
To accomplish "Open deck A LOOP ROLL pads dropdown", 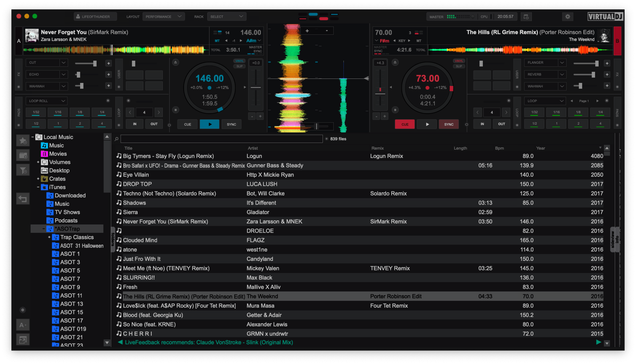I will click(47, 101).
